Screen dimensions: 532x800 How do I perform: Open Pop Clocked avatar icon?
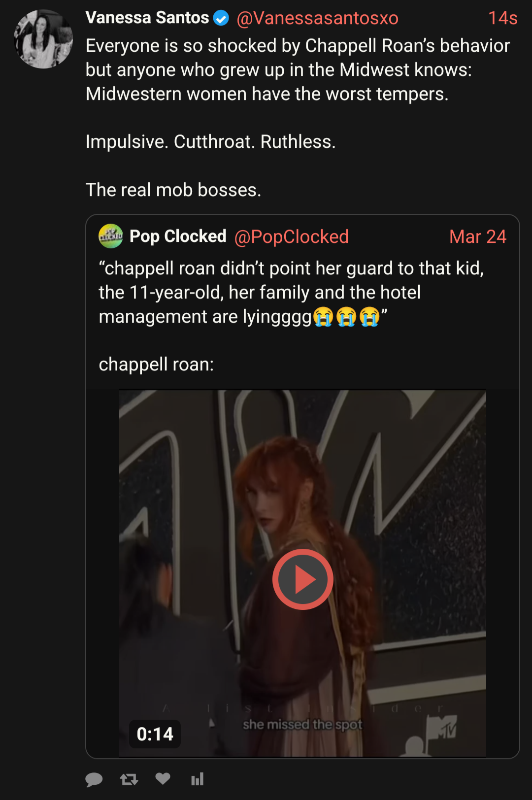pyautogui.click(x=111, y=236)
